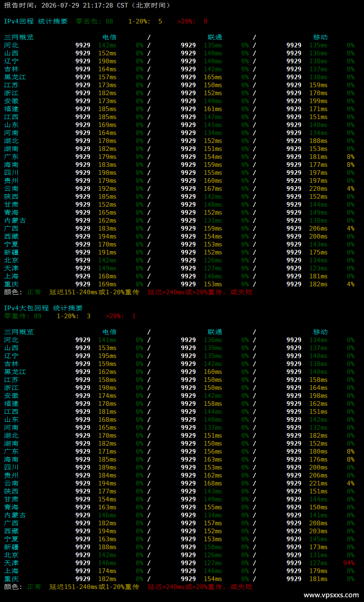Click the "联通" column header under IPv4大包回程
The width and height of the screenshot is (364, 602).
(x=215, y=332)
